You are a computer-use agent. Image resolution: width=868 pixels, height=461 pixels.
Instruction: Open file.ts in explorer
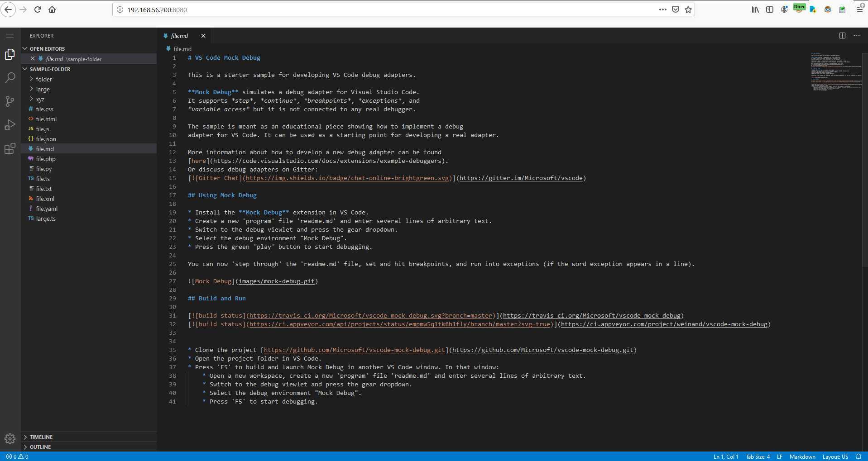coord(89,179)
